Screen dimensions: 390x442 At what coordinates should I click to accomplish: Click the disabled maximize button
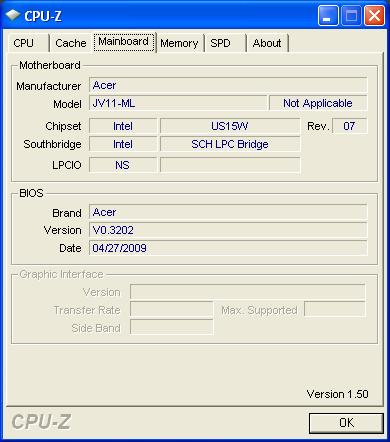(x=351, y=15)
